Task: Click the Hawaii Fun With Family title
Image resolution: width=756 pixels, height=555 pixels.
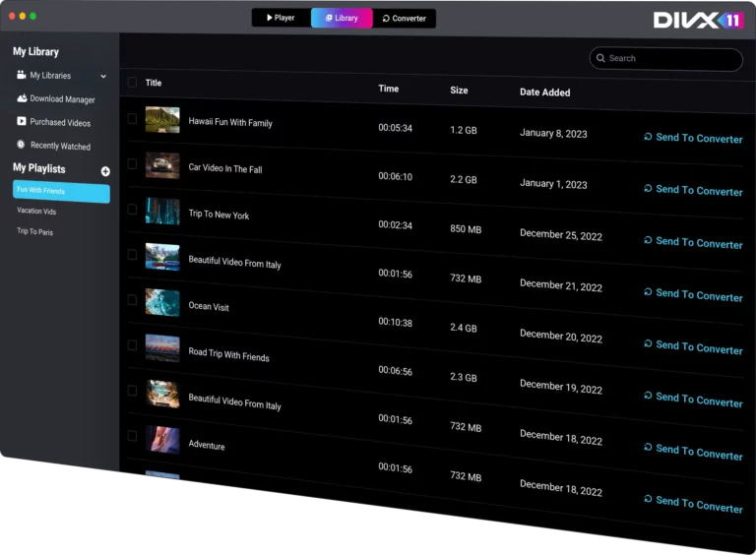Action: click(x=230, y=122)
